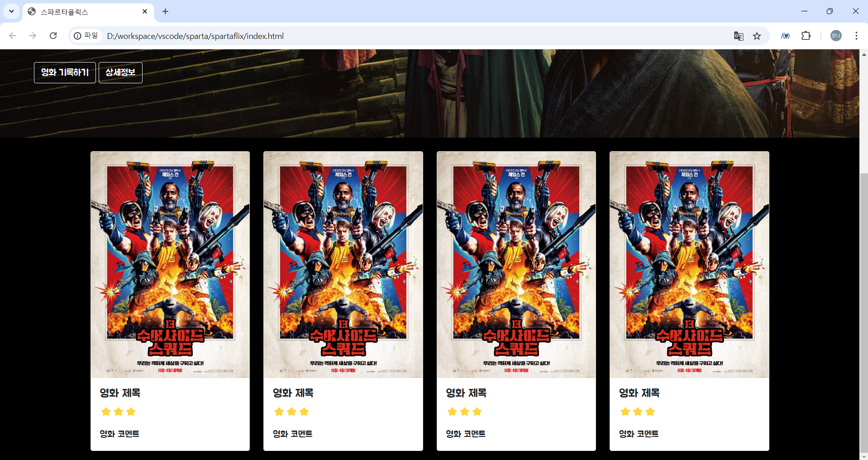Screen dimensions: 868x460
Task: Click 영화 코멘트 on the third card
Action: tap(466, 434)
